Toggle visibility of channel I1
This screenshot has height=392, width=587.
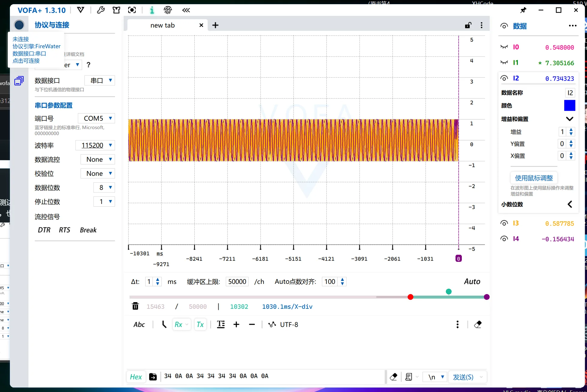[x=504, y=63]
